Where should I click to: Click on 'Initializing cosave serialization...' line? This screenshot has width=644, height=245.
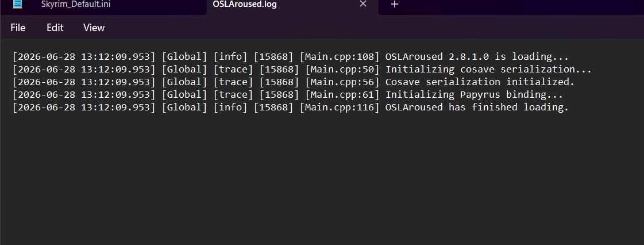(x=488, y=70)
